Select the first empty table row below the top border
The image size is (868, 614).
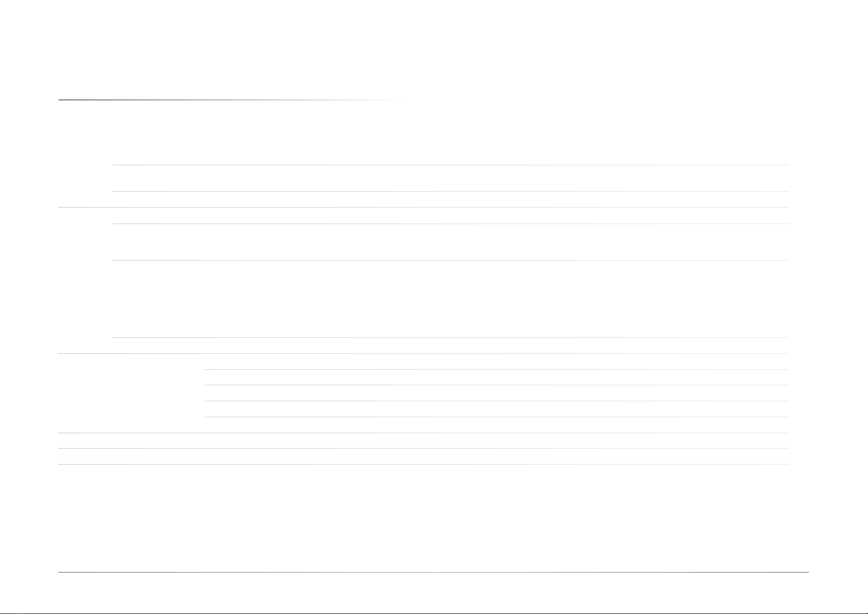451,178
